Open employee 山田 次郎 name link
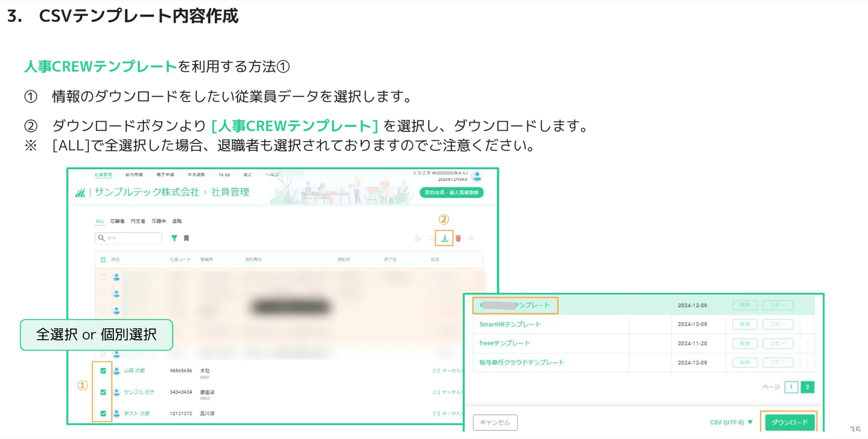 coord(134,371)
